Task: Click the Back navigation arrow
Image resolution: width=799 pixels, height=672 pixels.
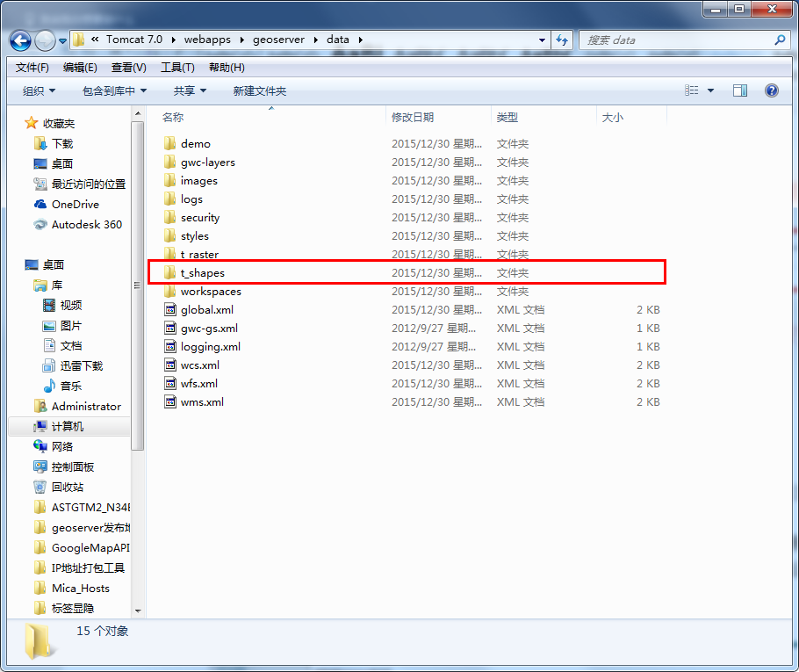Action: click(x=21, y=40)
